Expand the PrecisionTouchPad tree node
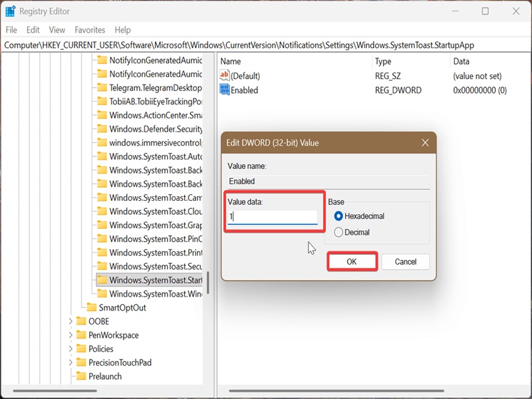532x399 pixels. pyautogui.click(x=70, y=362)
